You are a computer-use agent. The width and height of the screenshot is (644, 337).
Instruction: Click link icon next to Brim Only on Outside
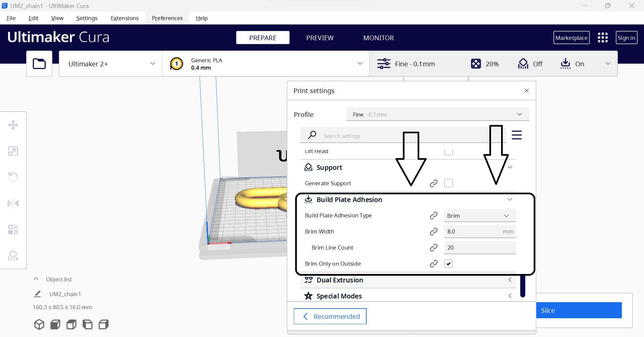[x=434, y=264]
